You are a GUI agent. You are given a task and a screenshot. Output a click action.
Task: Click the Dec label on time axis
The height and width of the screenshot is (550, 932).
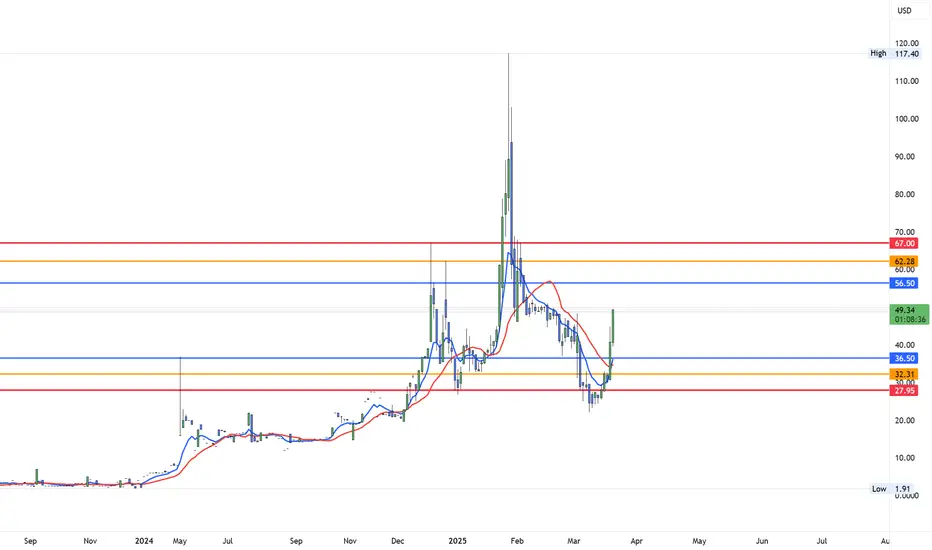tap(398, 541)
